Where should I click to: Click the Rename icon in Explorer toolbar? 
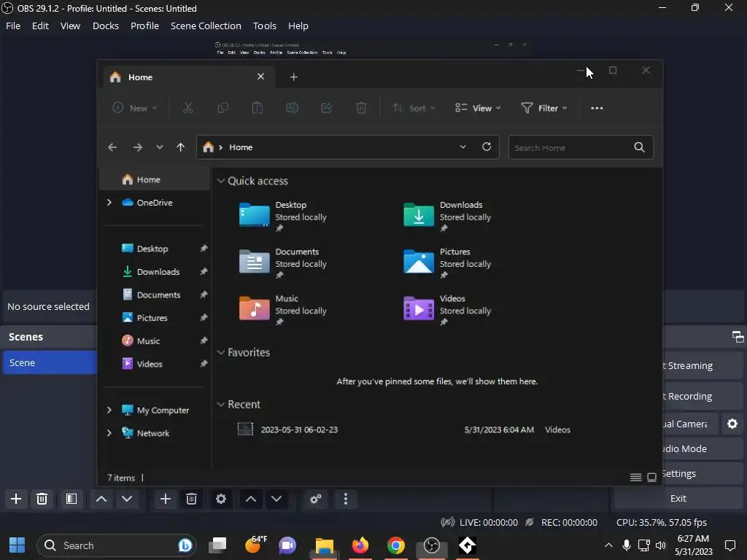click(x=292, y=108)
